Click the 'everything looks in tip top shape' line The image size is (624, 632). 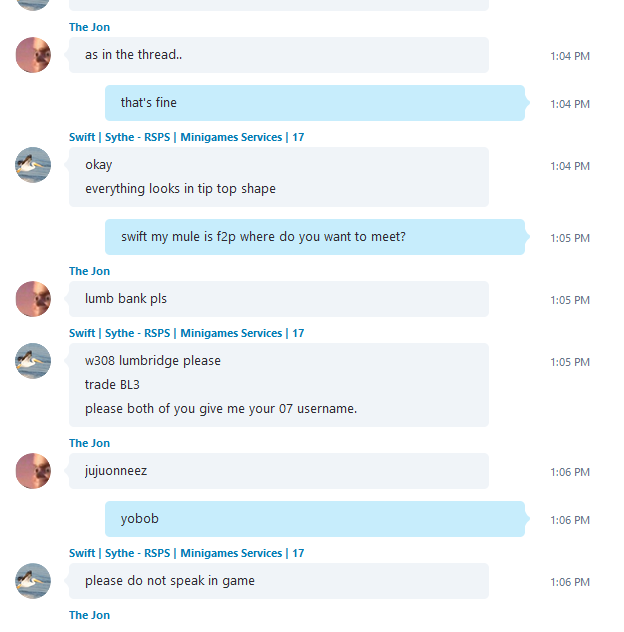(x=181, y=189)
